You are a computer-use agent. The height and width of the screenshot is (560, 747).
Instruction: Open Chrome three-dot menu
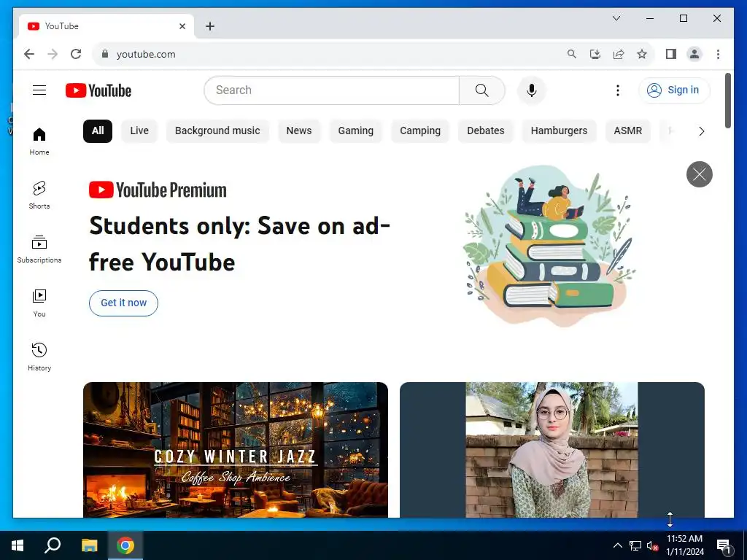pyautogui.click(x=718, y=54)
